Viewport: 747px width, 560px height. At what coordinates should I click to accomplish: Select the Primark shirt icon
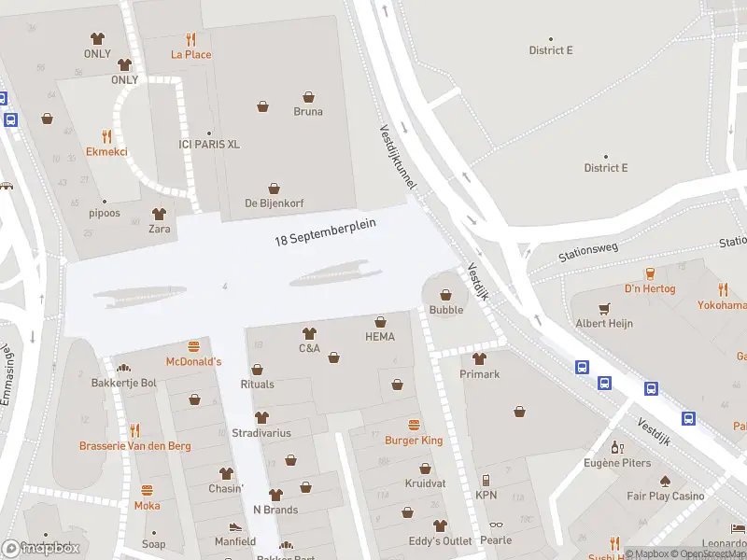[479, 358]
